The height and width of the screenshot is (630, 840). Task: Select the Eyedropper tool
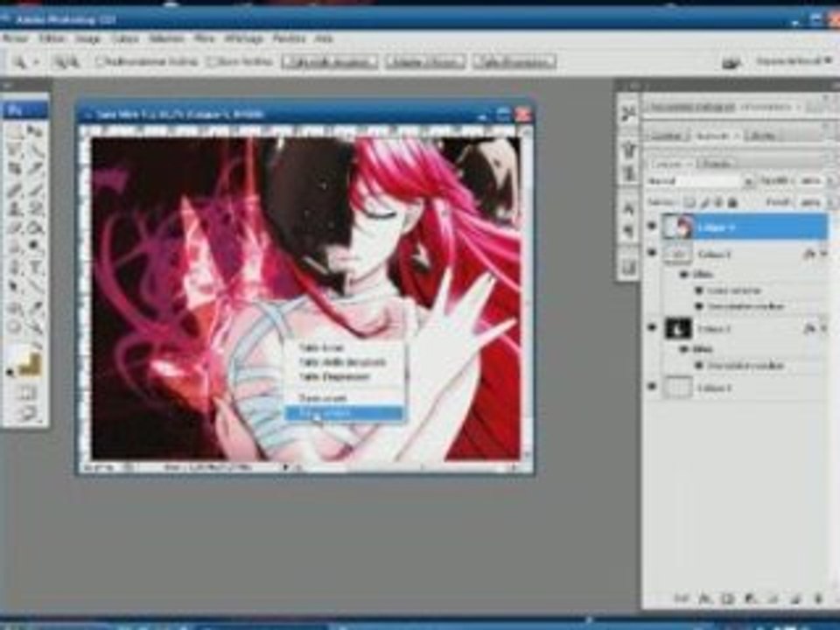click(35, 307)
